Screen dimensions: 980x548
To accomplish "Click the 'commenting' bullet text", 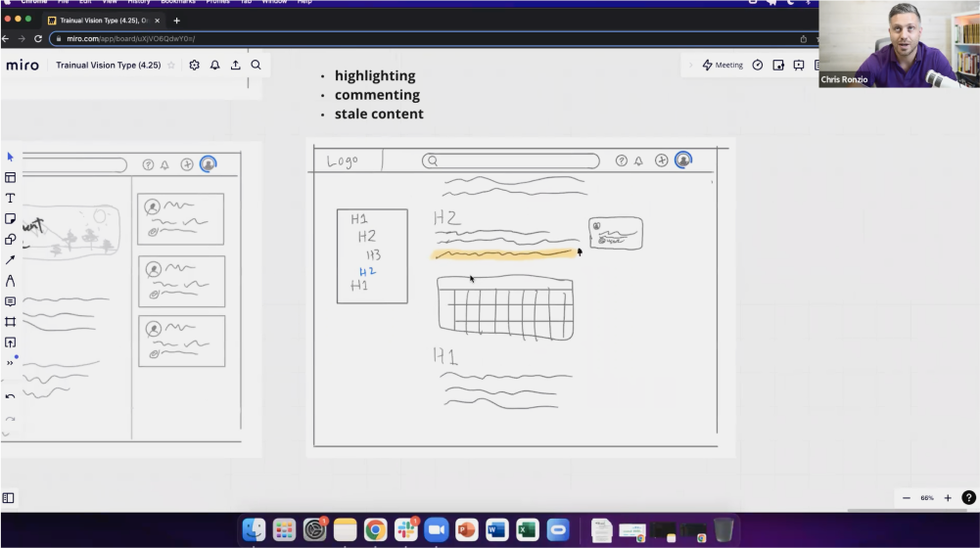I will pos(377,95).
